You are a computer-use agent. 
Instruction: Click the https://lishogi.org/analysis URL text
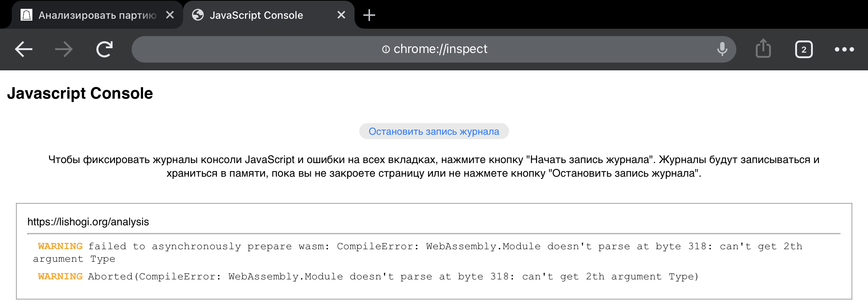tap(88, 222)
